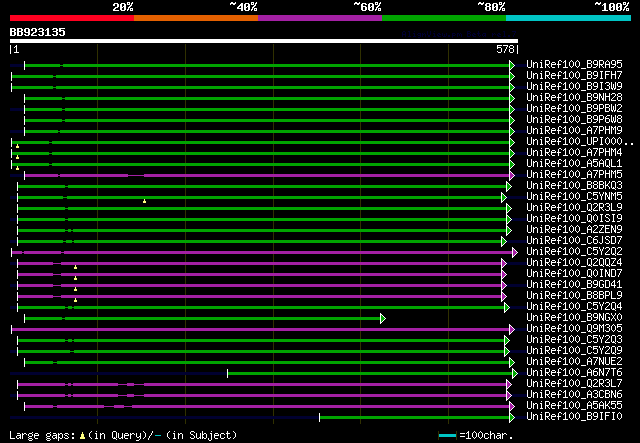Viewport: 640px width, 443px height.
Task: Click the yellow gap marker under A5AQL1 bar
Action: pyautogui.click(x=18, y=168)
